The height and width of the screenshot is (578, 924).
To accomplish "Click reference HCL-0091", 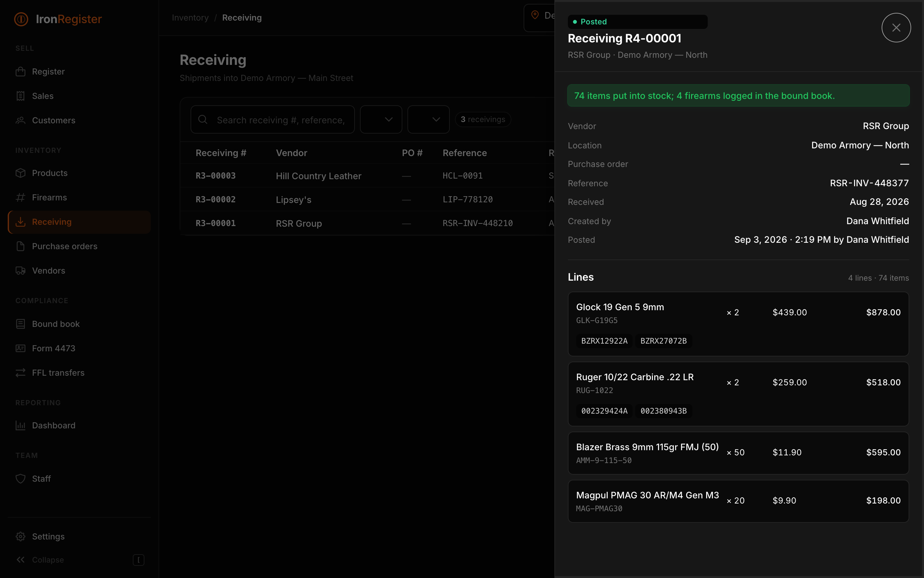I will [462, 176].
